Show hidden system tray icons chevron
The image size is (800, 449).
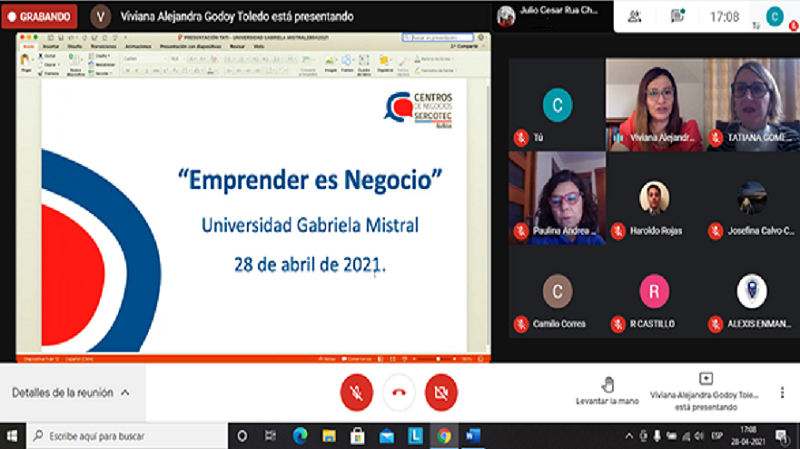(x=629, y=436)
